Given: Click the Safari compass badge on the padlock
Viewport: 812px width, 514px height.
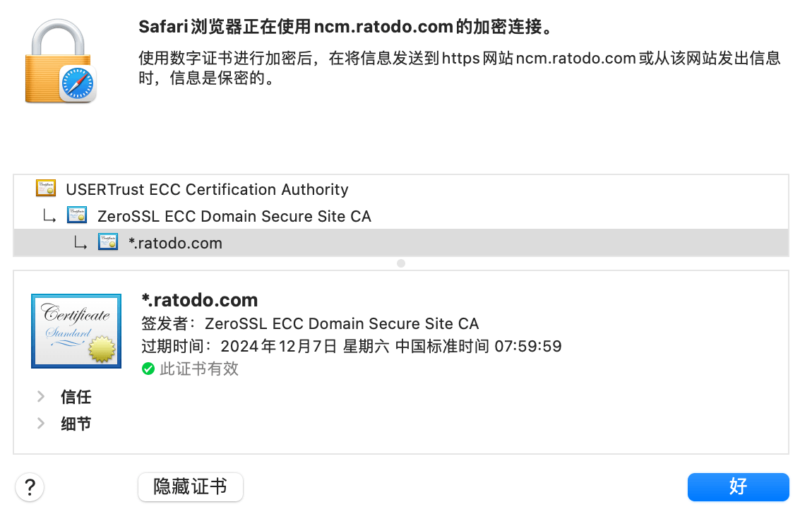Looking at the screenshot, I should [x=77, y=83].
